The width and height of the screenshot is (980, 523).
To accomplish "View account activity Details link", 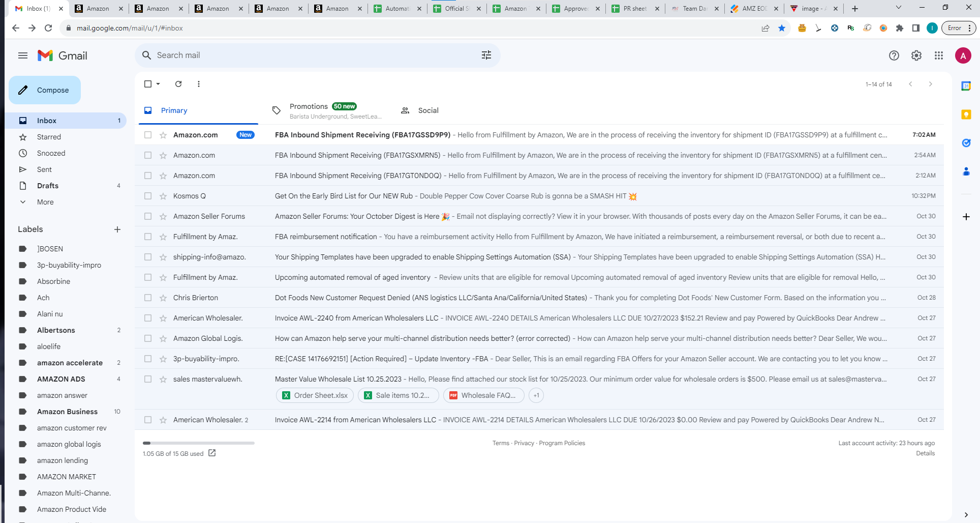I will click(925, 453).
